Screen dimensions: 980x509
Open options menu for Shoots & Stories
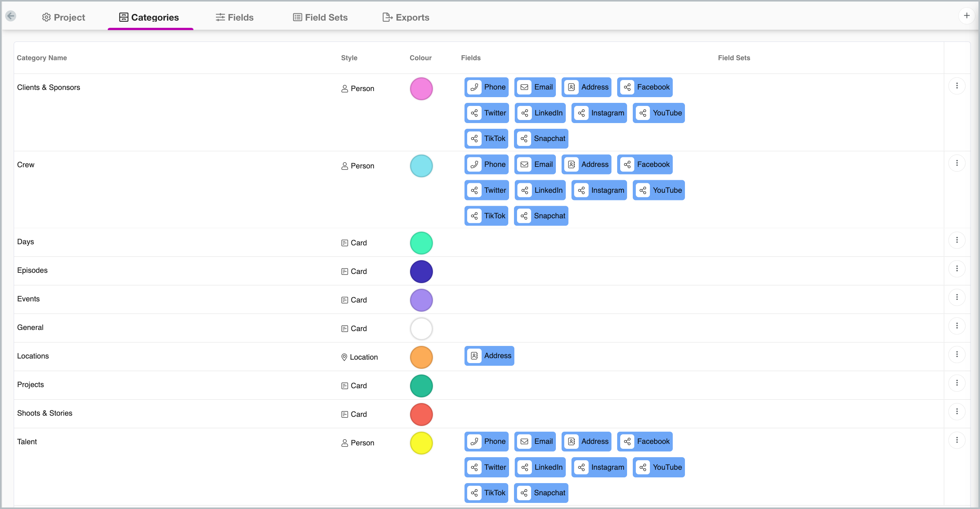click(957, 411)
